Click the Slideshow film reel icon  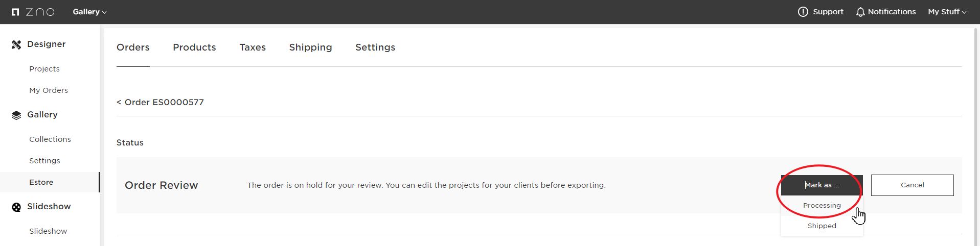(x=16, y=207)
